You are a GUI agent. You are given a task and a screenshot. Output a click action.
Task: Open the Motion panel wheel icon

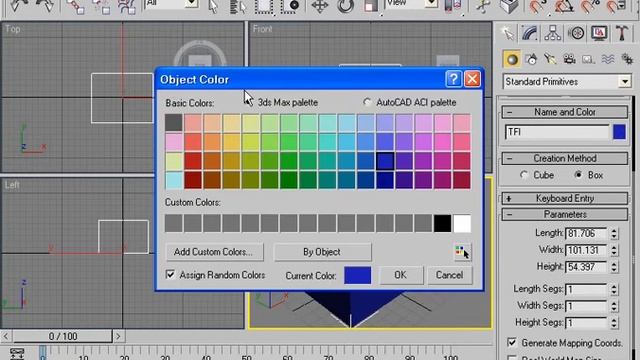(x=576, y=33)
